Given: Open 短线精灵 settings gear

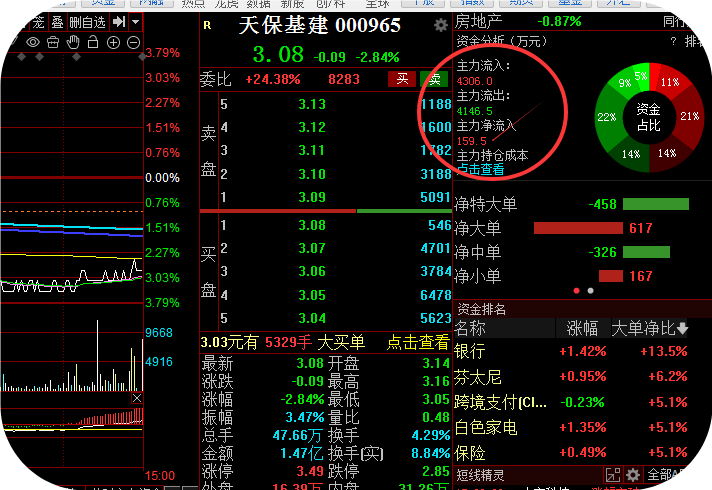Looking at the screenshot, I should coord(633,475).
